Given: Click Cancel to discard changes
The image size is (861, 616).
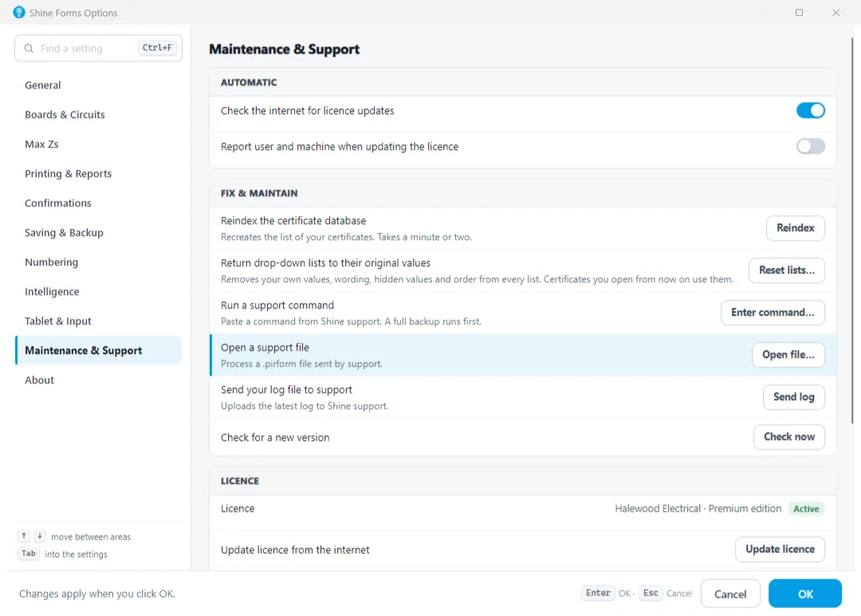Looking at the screenshot, I should [730, 594].
